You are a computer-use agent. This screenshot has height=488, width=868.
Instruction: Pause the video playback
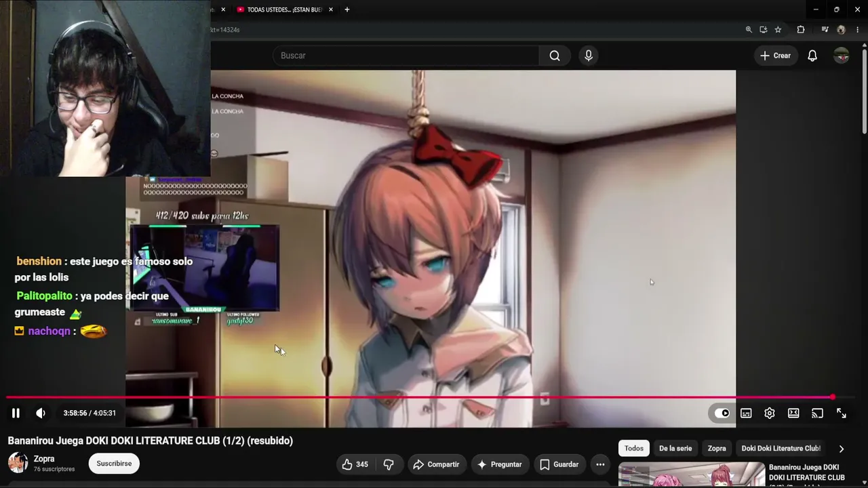click(x=16, y=413)
